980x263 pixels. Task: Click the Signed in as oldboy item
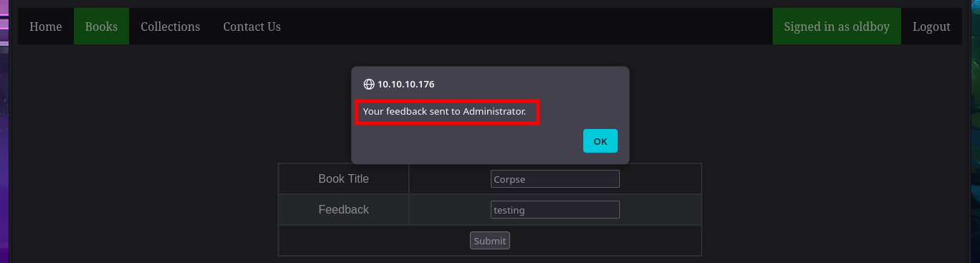(837, 27)
